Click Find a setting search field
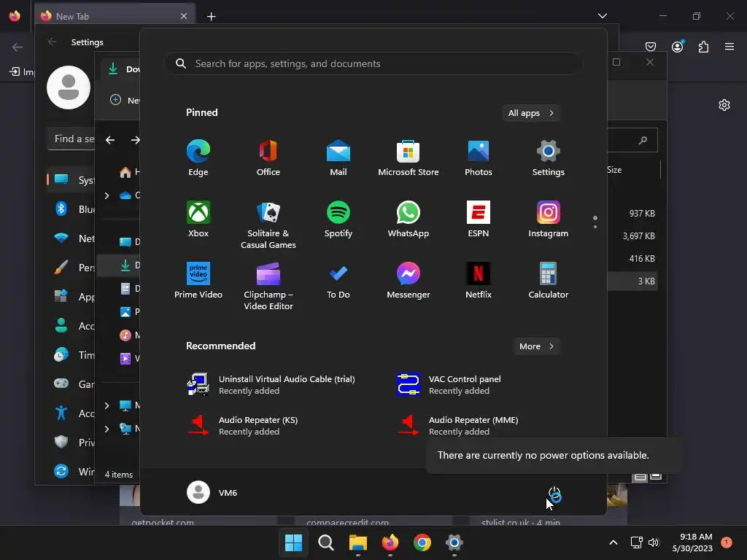Image resolution: width=747 pixels, height=560 pixels. click(x=71, y=139)
